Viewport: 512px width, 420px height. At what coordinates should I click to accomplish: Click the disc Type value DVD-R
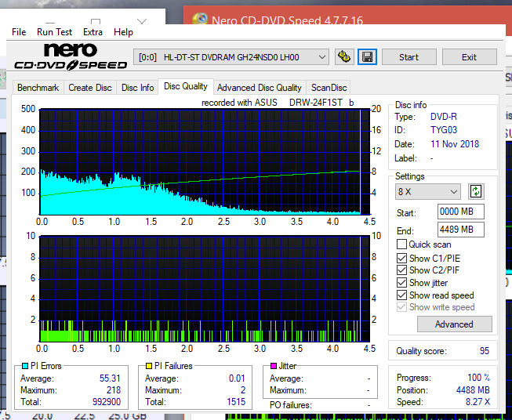(x=444, y=117)
